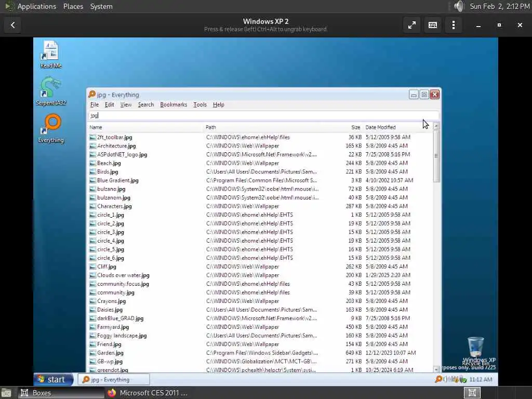Click file icon of Cliff.jpg
This screenshot has width=532, height=399.
point(92,267)
